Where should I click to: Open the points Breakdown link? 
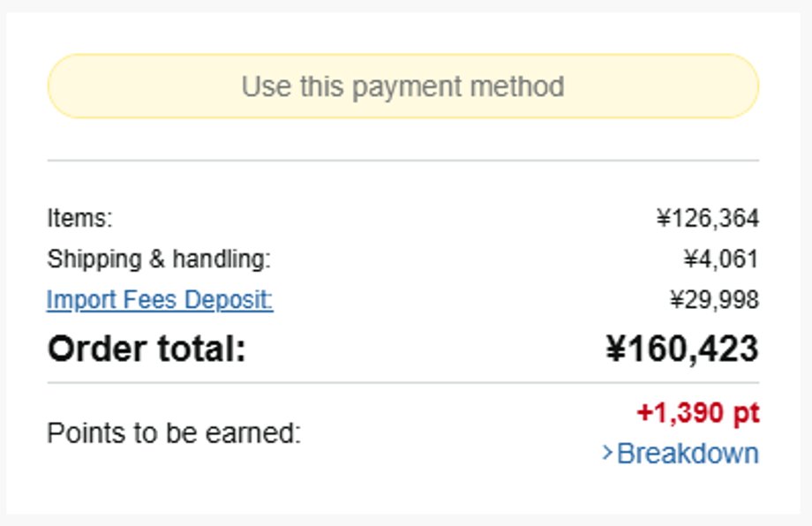tap(687, 454)
